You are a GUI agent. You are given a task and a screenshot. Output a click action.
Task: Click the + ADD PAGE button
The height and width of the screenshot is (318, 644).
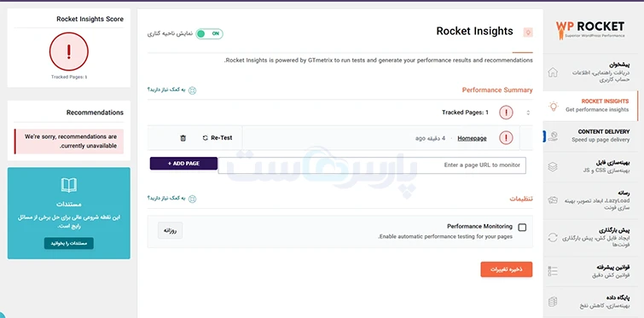183,164
